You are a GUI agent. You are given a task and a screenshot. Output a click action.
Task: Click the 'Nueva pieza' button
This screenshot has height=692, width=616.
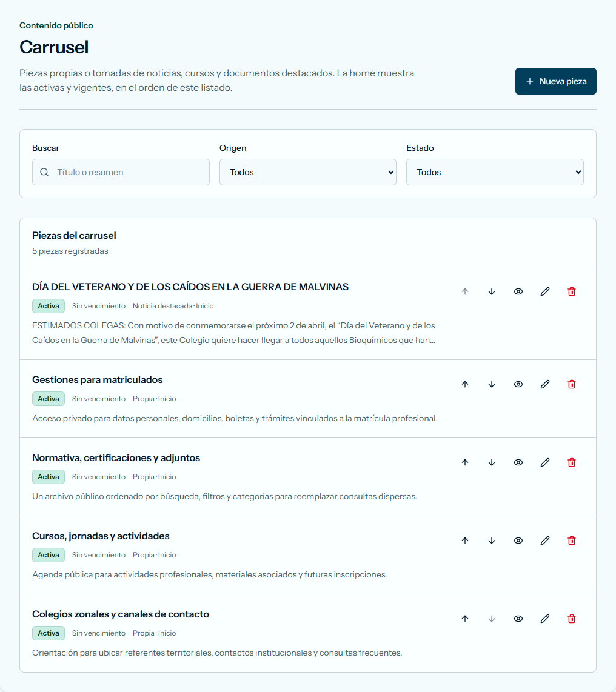point(556,81)
